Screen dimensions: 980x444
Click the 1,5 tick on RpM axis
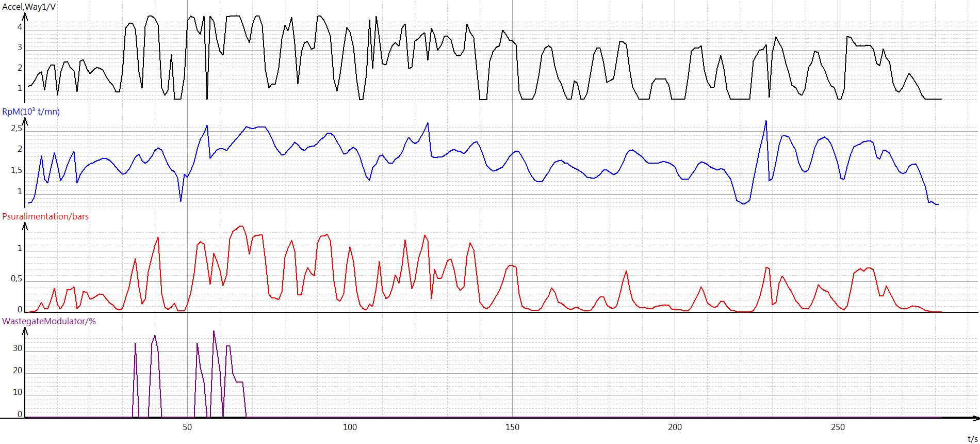coord(17,170)
